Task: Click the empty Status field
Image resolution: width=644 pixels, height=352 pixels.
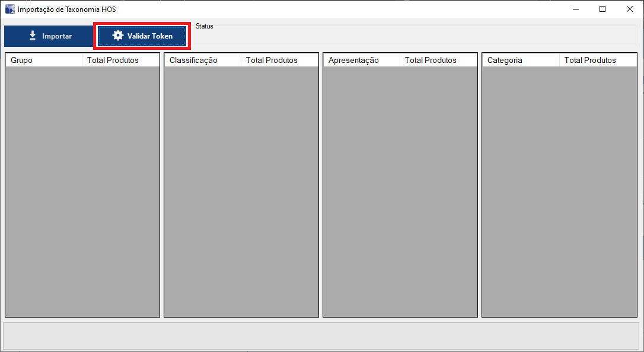Action: pos(415,37)
